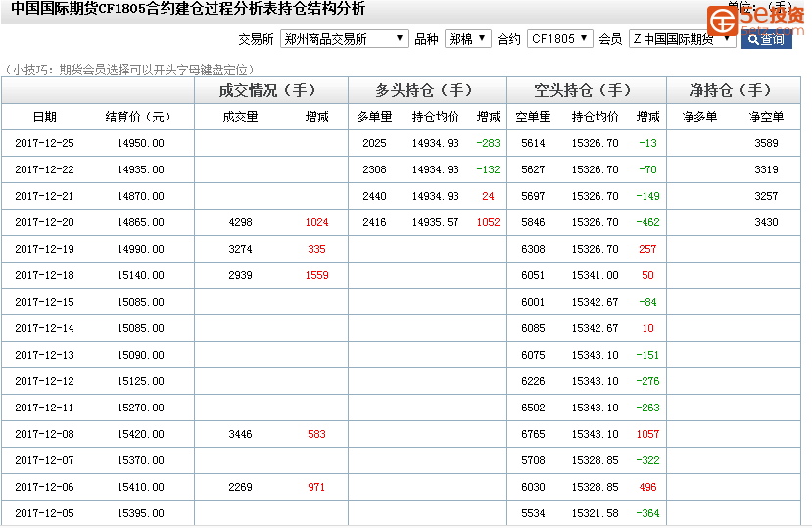The image size is (812, 528).
Task: Click short position change -462
Action: pyautogui.click(x=647, y=222)
